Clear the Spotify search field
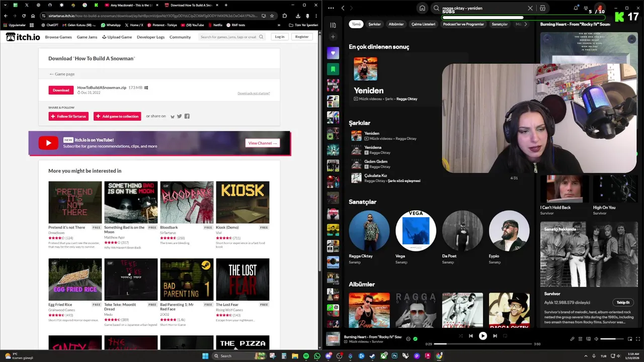This screenshot has width=644, height=362. (530, 8)
